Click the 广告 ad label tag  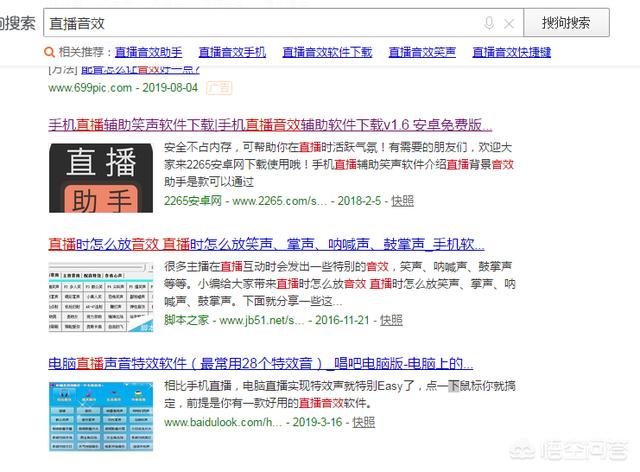219,88
